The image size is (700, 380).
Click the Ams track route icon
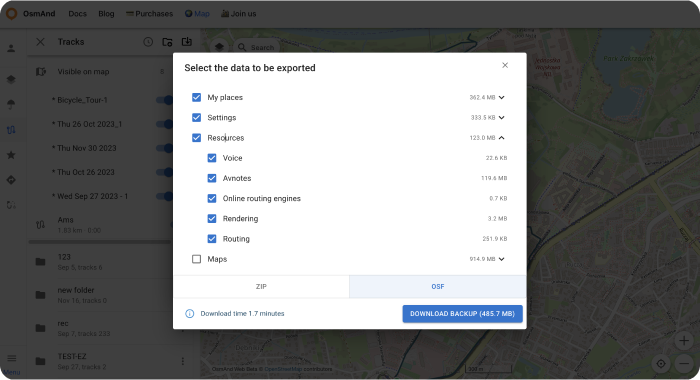tap(40, 225)
